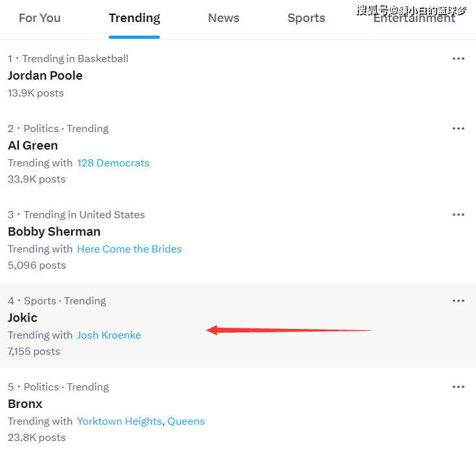The image size is (476, 461).
Task: Open more options for Jordan Poole trend
Action: tap(458, 58)
